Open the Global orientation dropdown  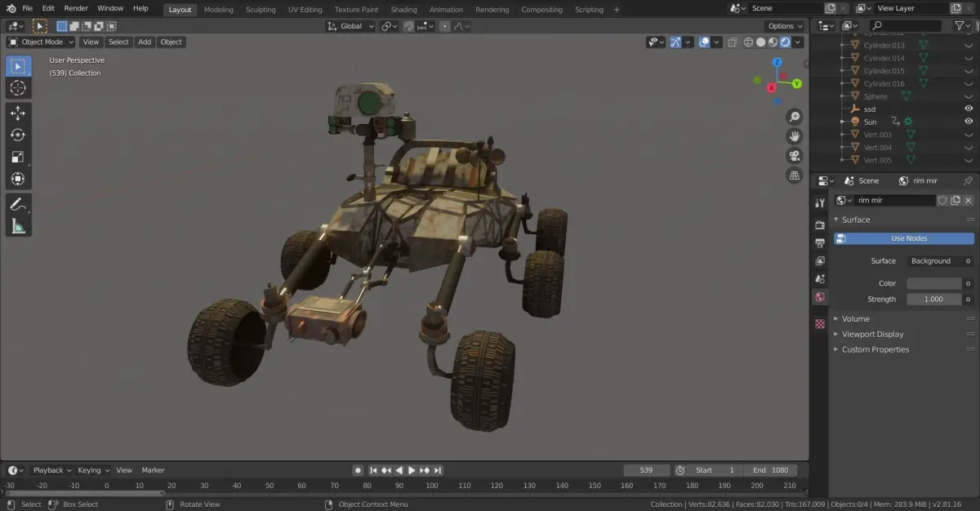click(x=351, y=26)
